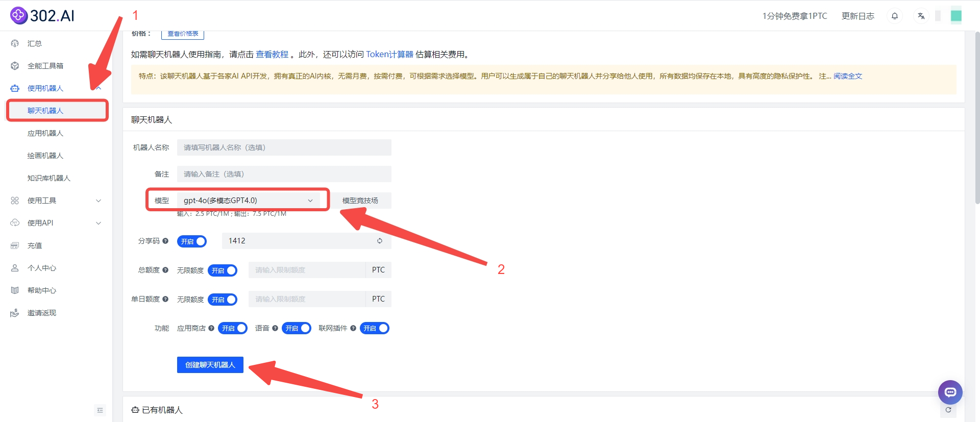980x422 pixels.
Task: Click help icon next to 应用商店
Action: coord(211,328)
